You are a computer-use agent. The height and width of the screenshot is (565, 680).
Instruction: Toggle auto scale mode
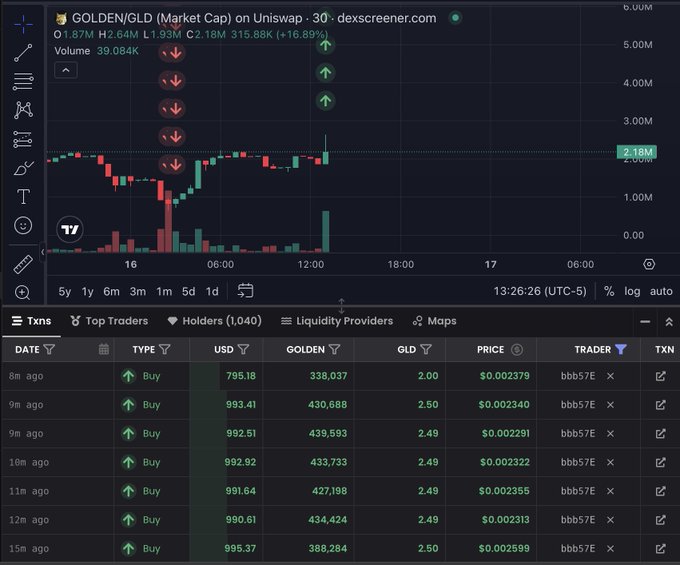[661, 291]
